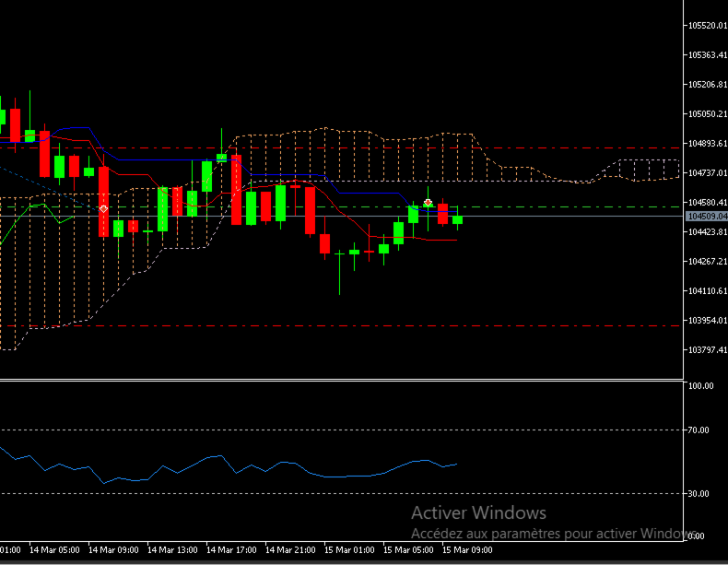The image size is (728, 565).
Task: Select the green dash-dot horizontal line
Action: (341, 207)
